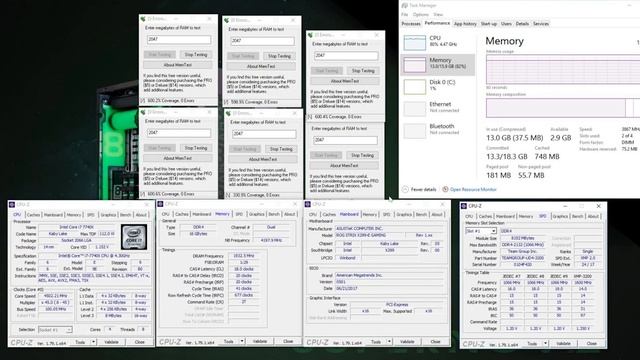
Task: Select the Disk 0 (C:) thumbnail in Task Manager
Action: 415,87
